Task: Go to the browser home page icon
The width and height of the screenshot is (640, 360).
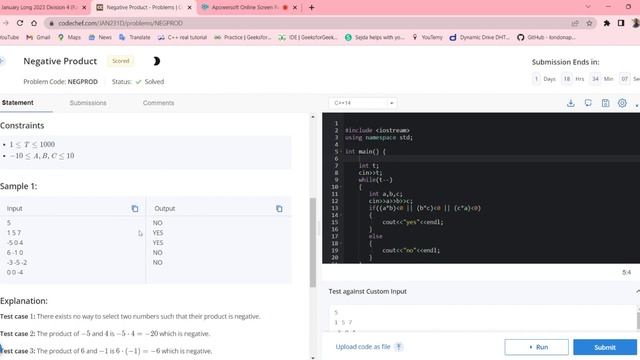Action: 34,23
